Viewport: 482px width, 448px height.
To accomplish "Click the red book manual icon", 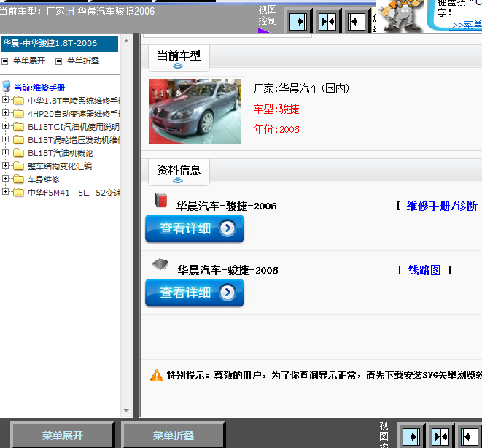I will 161,200.
